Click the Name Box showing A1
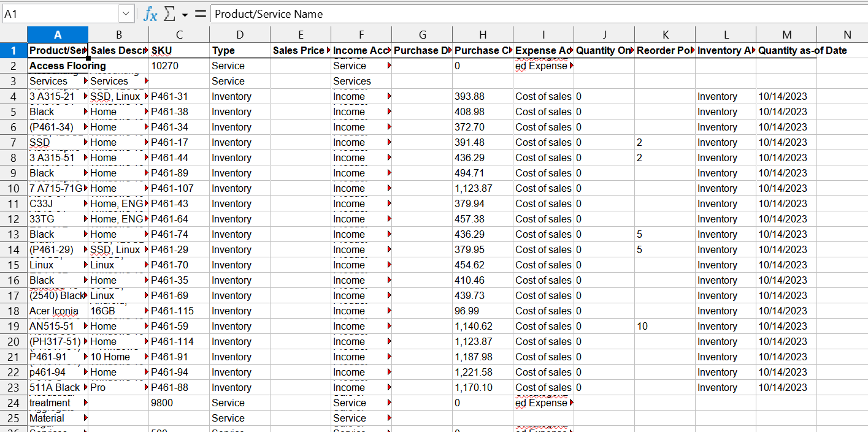868x432 pixels. 60,13
